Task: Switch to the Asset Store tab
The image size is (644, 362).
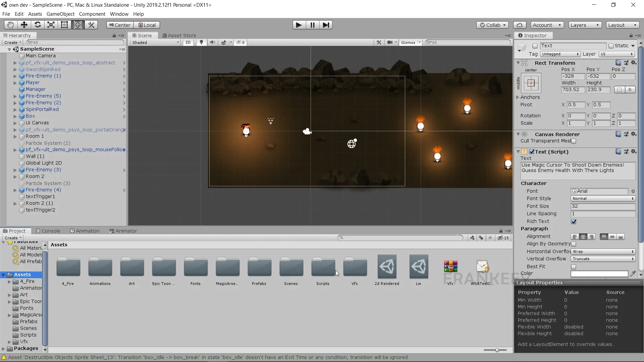Action: pyautogui.click(x=179, y=35)
